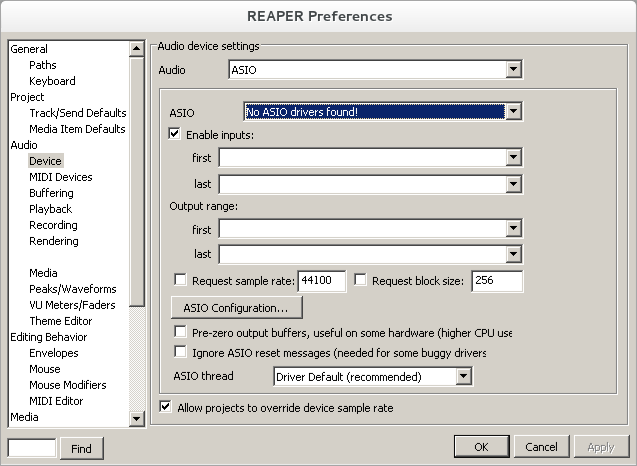Viewport: 637px width, 466px height.
Task: Enable Request sample rate checkbox
Action: [x=180, y=280]
